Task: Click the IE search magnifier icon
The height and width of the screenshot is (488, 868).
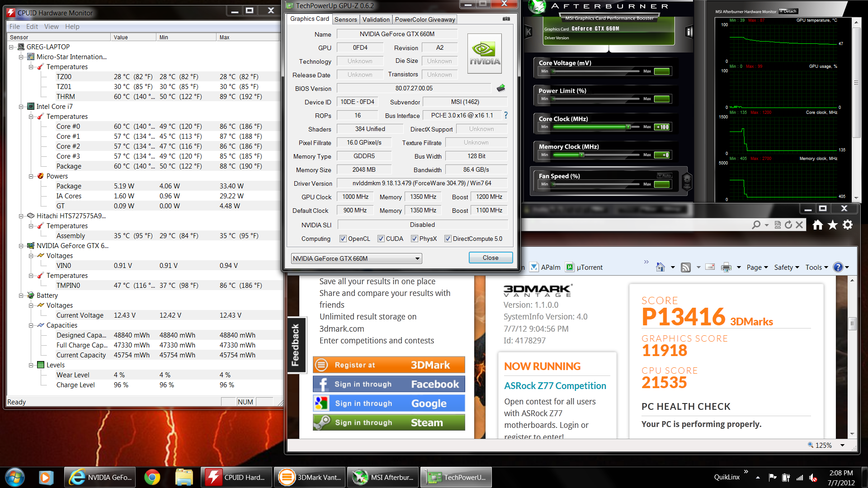Action: (755, 225)
